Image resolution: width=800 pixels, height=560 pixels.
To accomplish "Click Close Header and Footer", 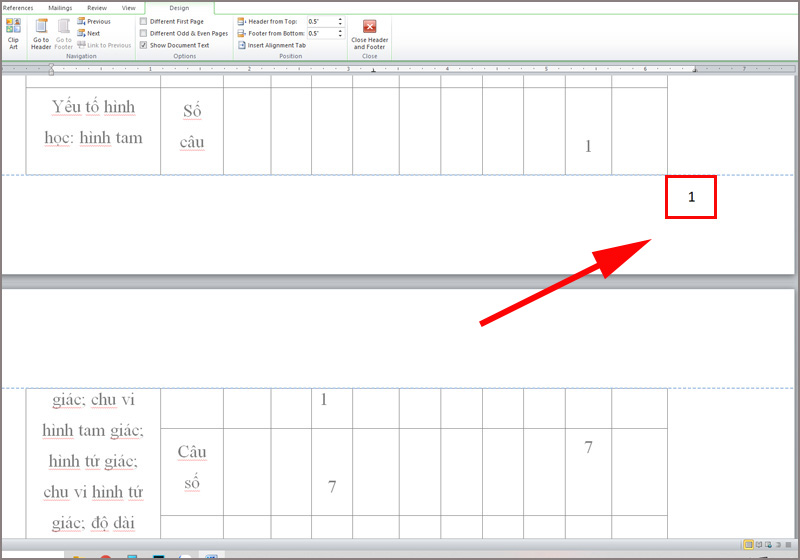I will point(370,34).
